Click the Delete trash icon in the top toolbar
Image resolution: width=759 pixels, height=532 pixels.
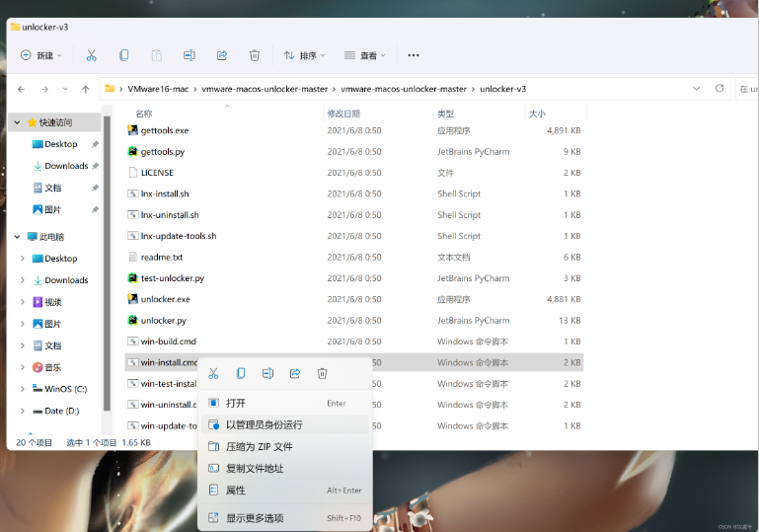tap(255, 55)
